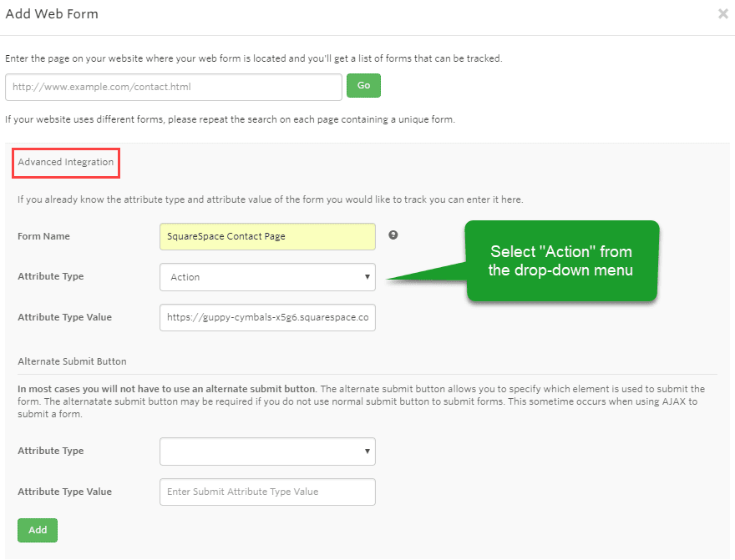
Task: Click the bold 'In most cases' sentence
Action: pos(167,389)
